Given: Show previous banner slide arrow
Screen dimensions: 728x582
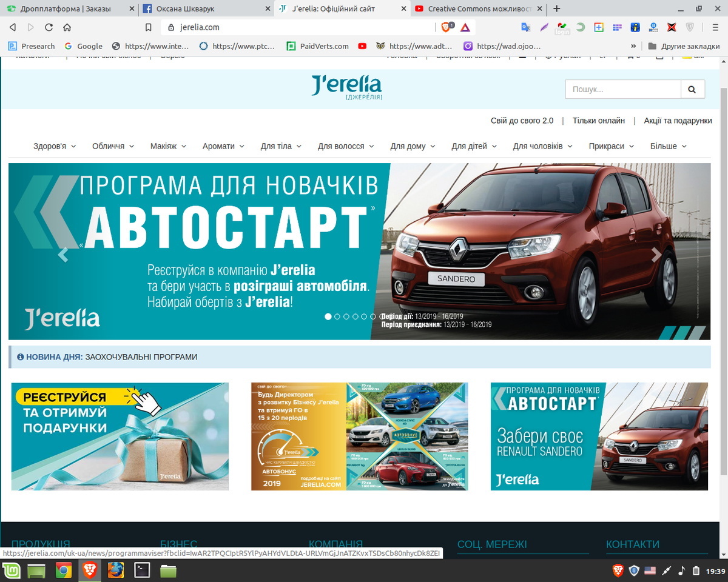Looking at the screenshot, I should click(x=62, y=255).
